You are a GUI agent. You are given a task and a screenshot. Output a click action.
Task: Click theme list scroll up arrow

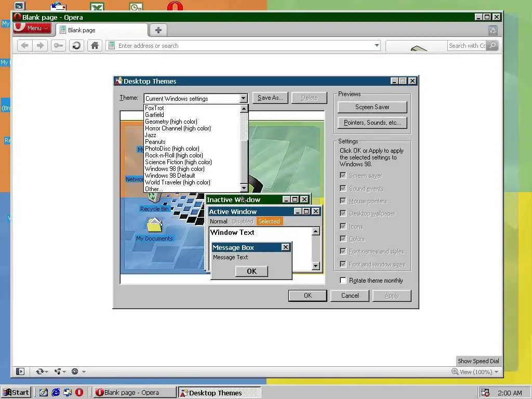point(244,109)
